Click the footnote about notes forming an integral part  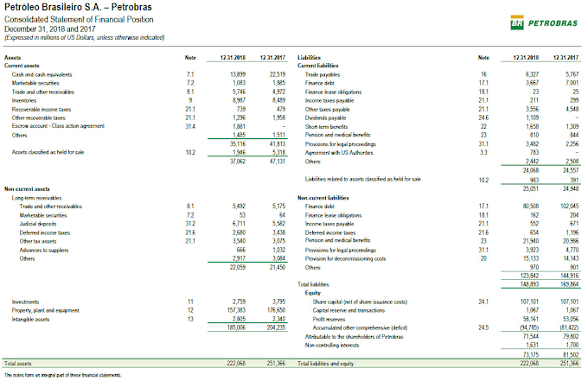[63, 375]
